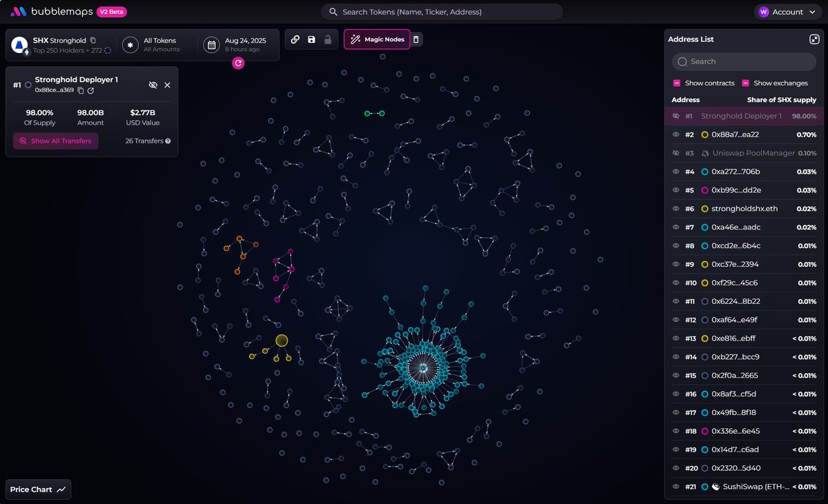The height and width of the screenshot is (504, 828).
Task: Open the calendar date picker icon
Action: 210,45
